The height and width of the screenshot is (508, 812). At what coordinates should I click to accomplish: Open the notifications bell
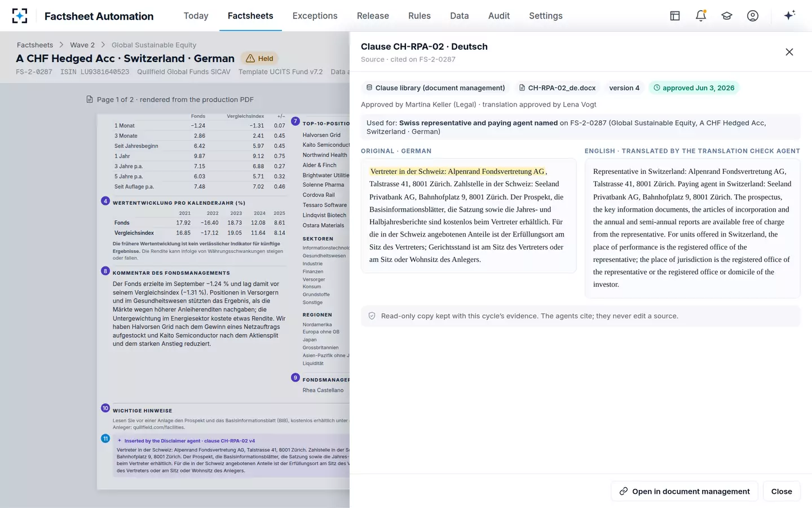(x=701, y=16)
